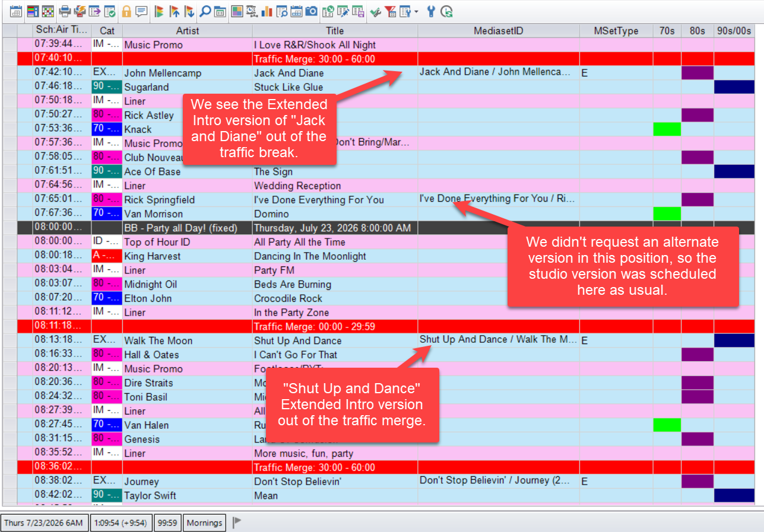Click the blue calendar icon beside the camera
764x532 pixels.
(296, 11)
